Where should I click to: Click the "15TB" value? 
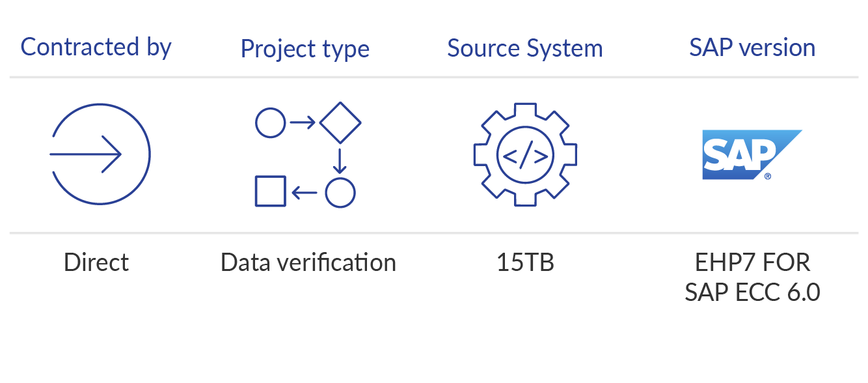pos(525,262)
